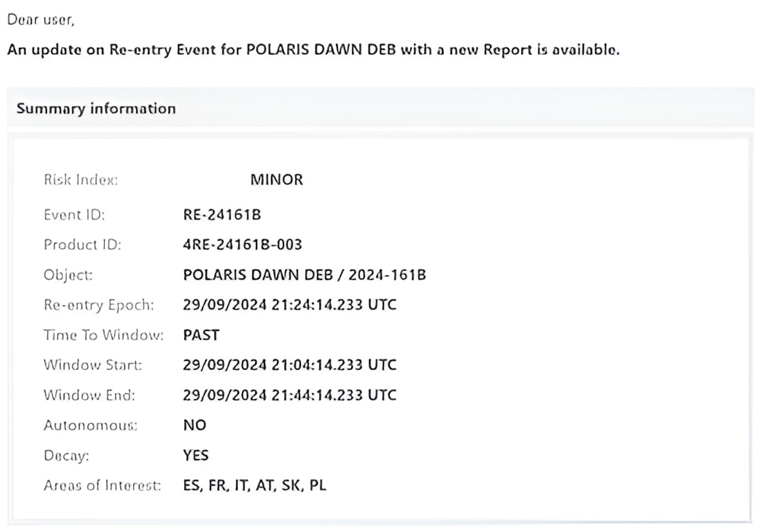Click the Areas of Interest label
This screenshot has width=759, height=532.
[102, 485]
